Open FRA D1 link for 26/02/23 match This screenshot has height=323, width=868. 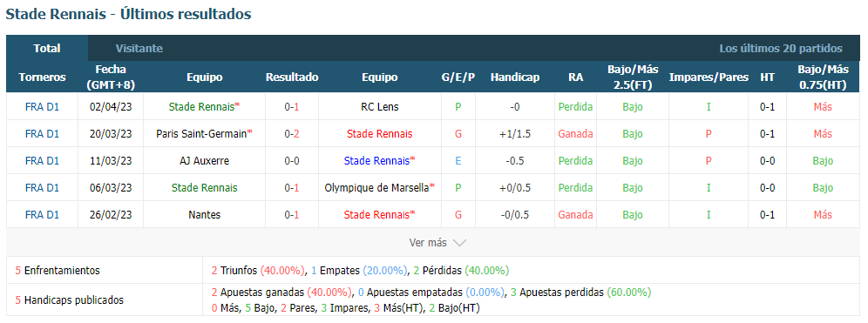pos(42,214)
